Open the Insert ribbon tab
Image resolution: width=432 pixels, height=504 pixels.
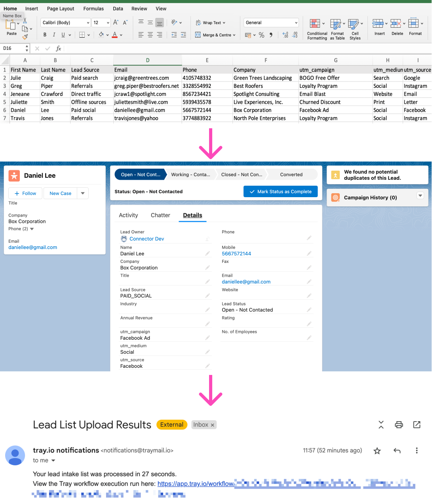coord(32,8)
